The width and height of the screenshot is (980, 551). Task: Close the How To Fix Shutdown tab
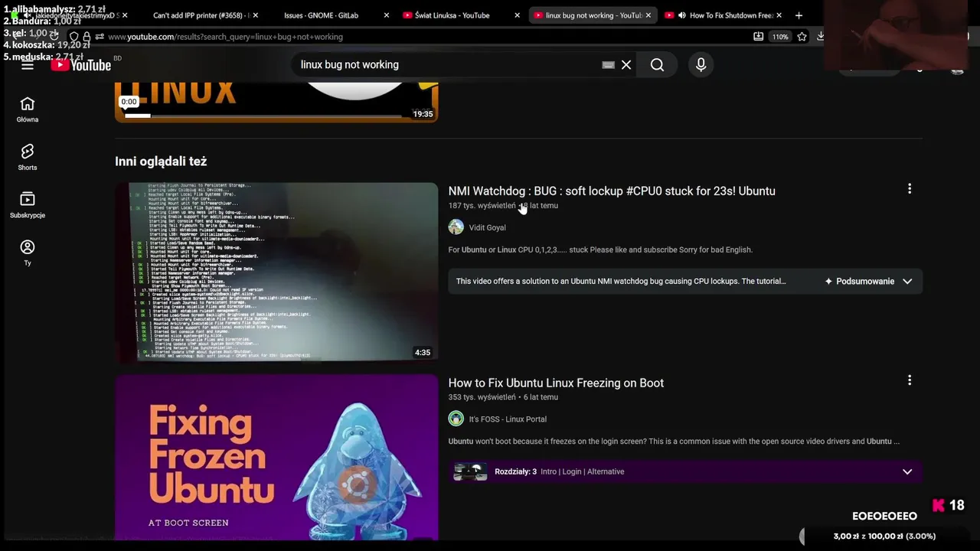click(x=779, y=15)
